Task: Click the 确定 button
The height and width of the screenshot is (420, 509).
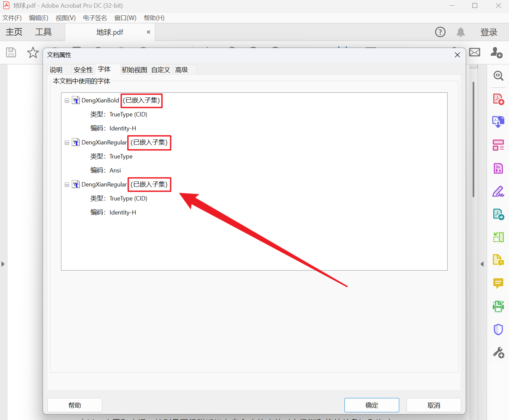Action: click(371, 405)
